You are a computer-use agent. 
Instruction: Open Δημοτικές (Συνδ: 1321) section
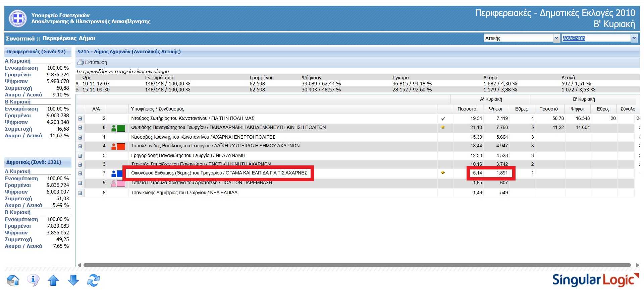click(34, 162)
